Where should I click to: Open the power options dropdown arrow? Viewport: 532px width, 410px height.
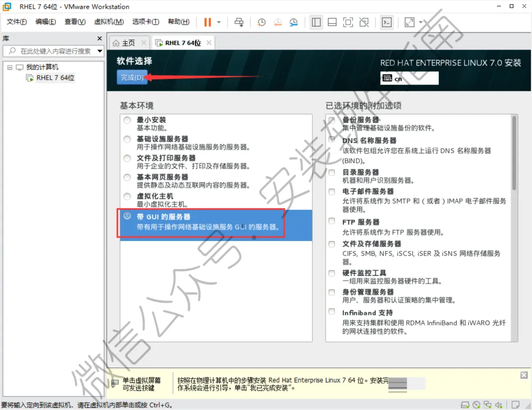(x=219, y=22)
